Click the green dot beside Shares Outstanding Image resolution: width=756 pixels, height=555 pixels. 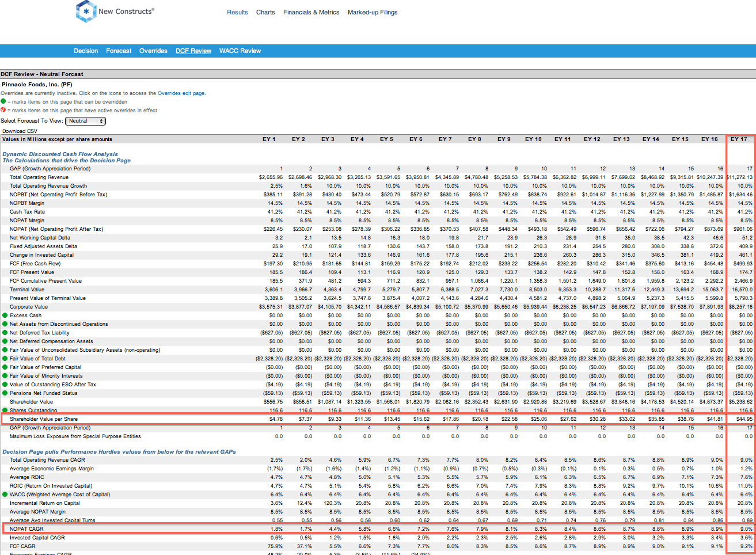(x=5, y=410)
